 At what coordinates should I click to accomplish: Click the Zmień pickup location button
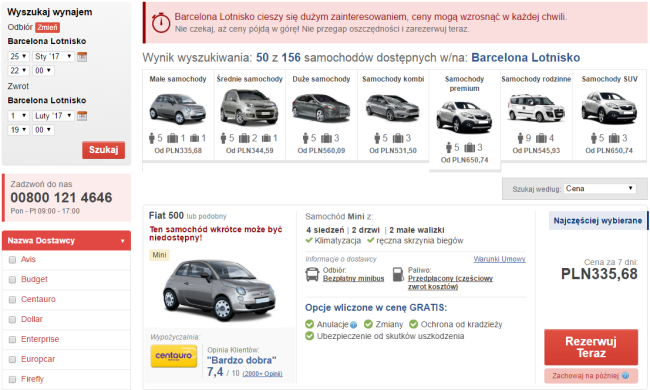pos(47,27)
